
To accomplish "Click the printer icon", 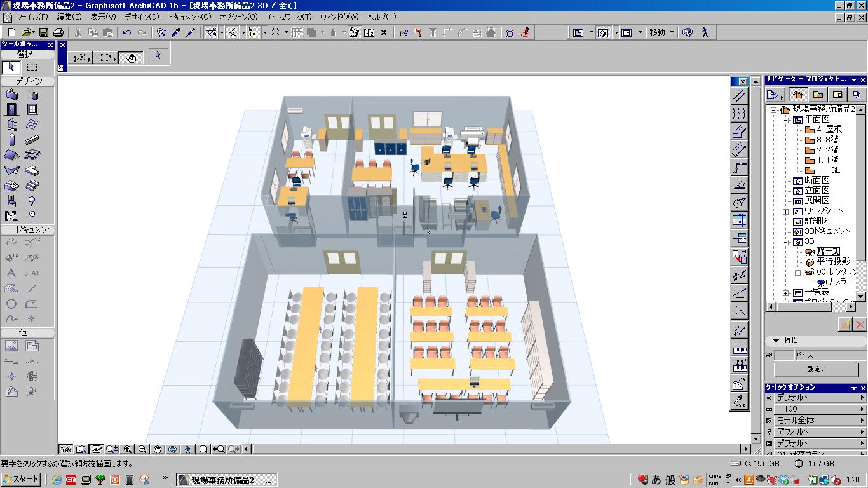I will tap(58, 32).
